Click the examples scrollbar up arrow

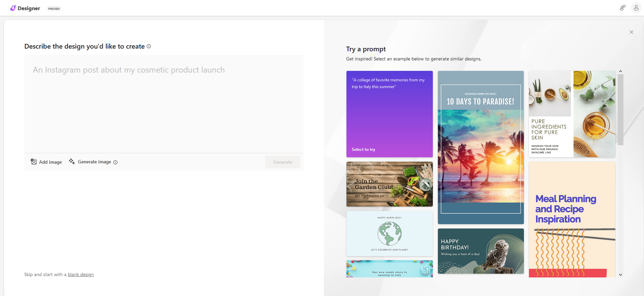(620, 72)
